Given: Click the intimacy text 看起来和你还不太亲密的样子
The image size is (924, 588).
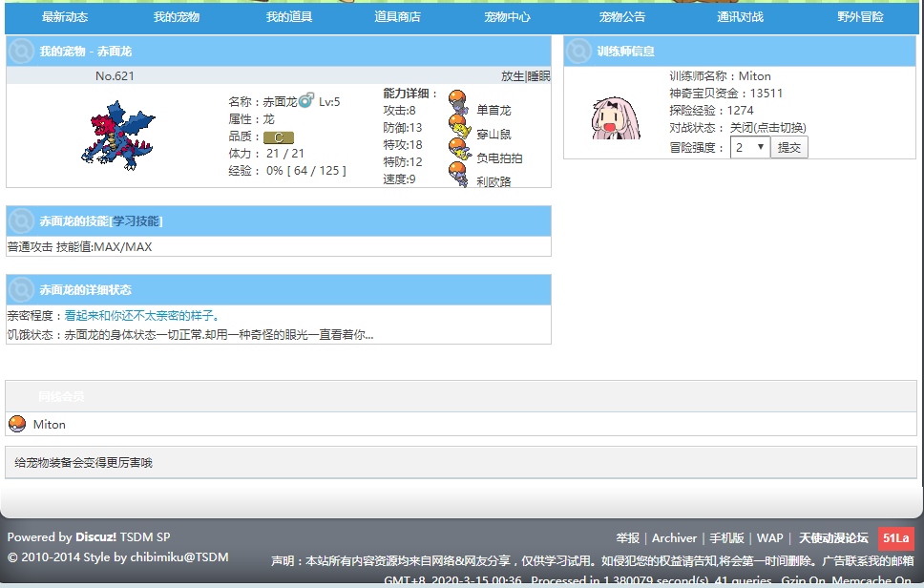Looking at the screenshot, I should tap(141, 316).
